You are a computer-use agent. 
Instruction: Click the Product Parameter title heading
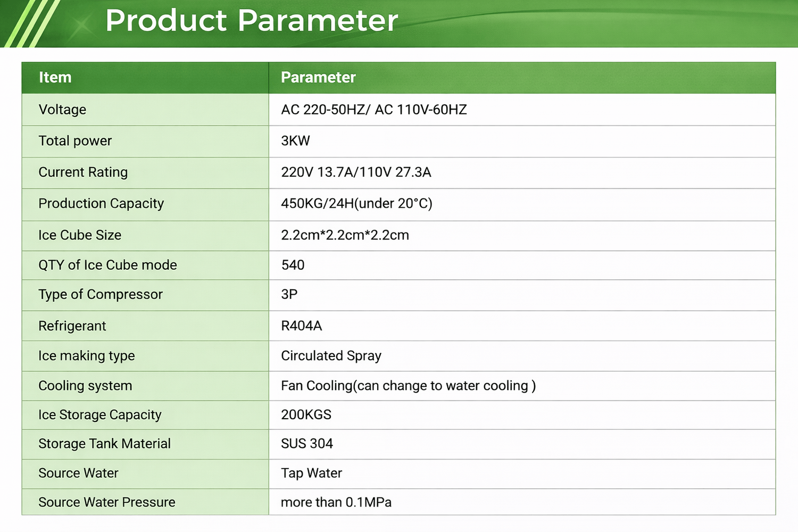pyautogui.click(x=251, y=21)
